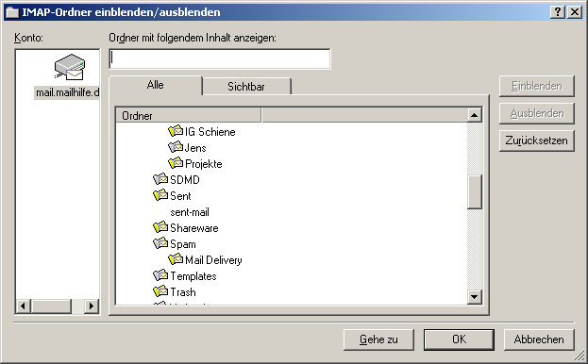
Task: Click the Einblenden button
Action: 537,86
